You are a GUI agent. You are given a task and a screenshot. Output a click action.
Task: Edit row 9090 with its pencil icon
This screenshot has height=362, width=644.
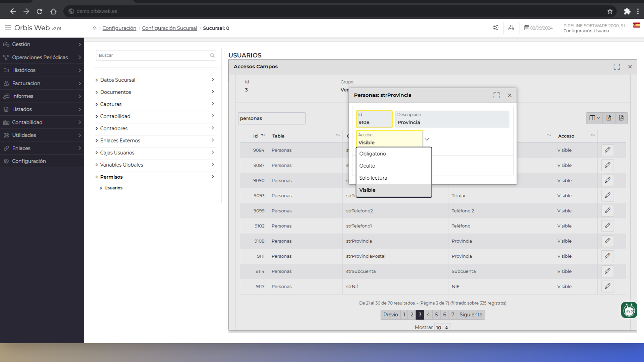(607, 180)
